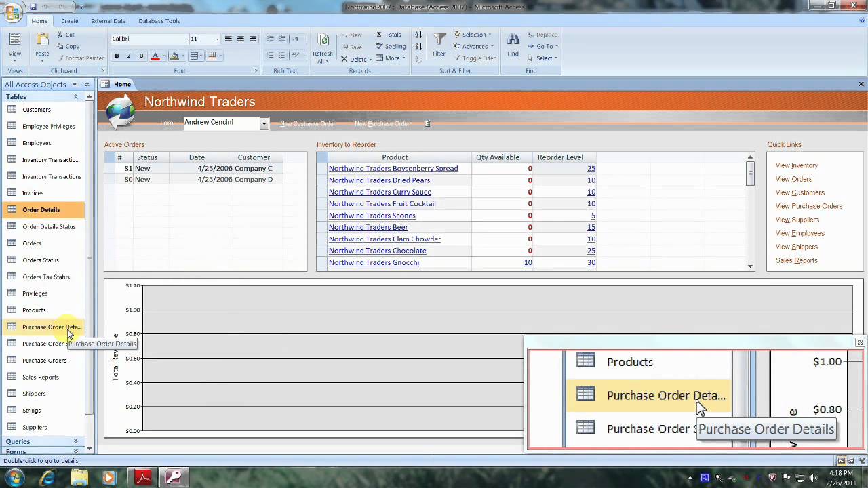Expand the Queries group
868x488 pixels.
click(75, 441)
